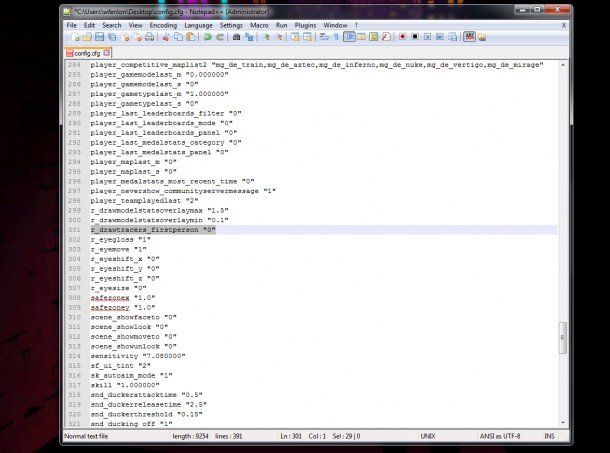Click the Document Map toolbar icon
Viewport: 610px width, 453px height.
pos(373,37)
